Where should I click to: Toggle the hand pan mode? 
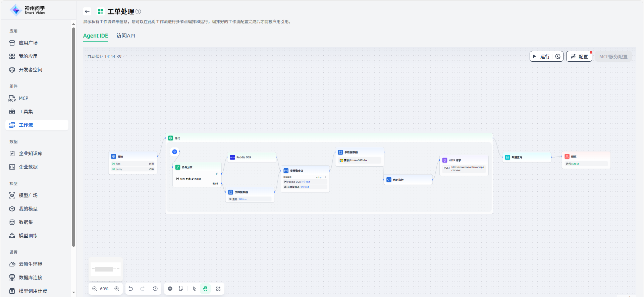(x=205, y=289)
